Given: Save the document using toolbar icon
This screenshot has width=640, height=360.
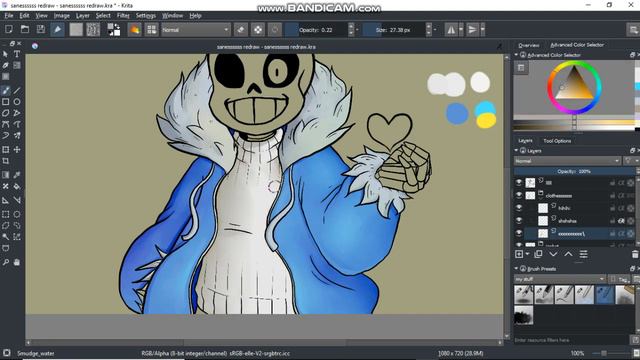Looking at the screenshot, I should pos(41,29).
